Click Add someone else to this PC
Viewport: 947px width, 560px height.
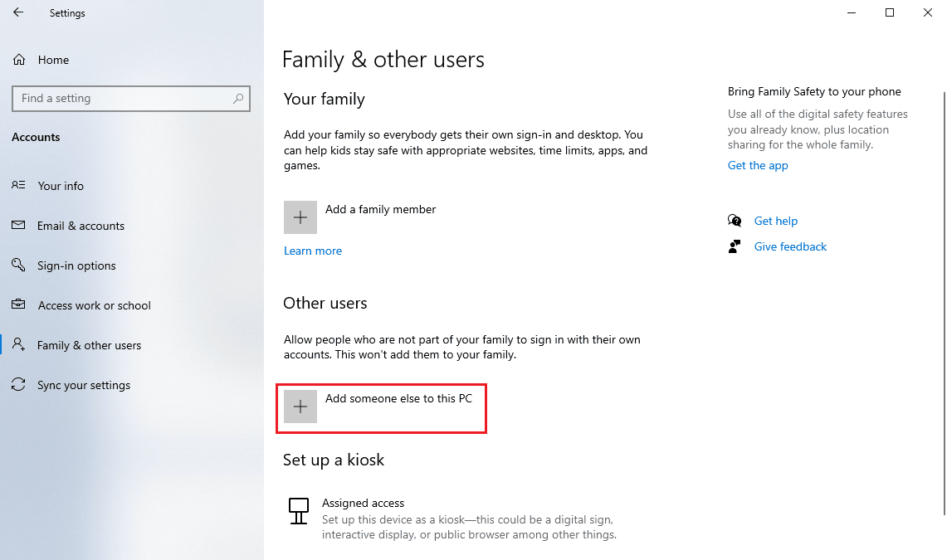click(x=398, y=398)
